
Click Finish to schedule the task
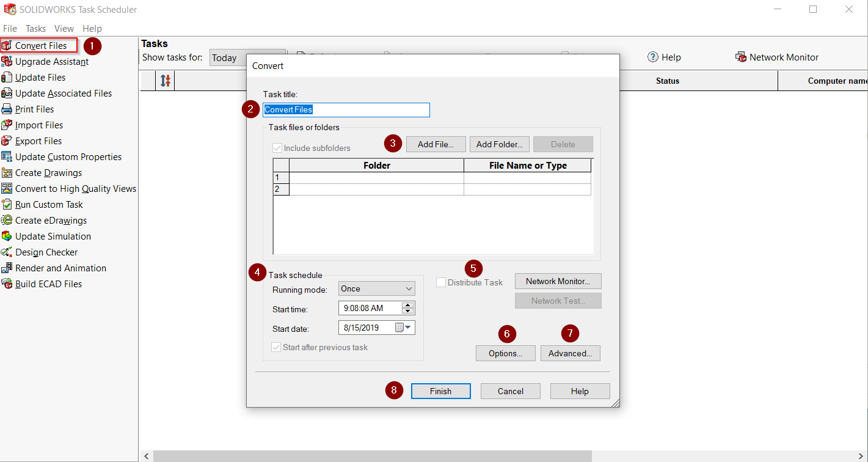441,391
